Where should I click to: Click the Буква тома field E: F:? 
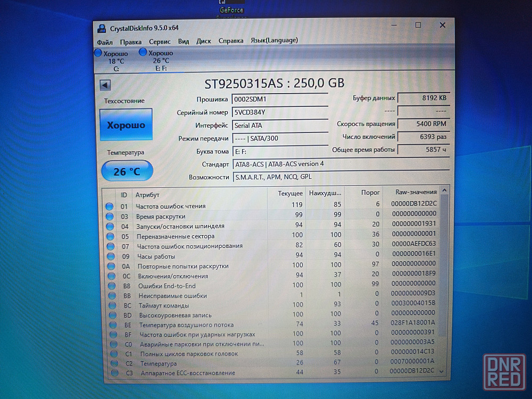coord(280,151)
